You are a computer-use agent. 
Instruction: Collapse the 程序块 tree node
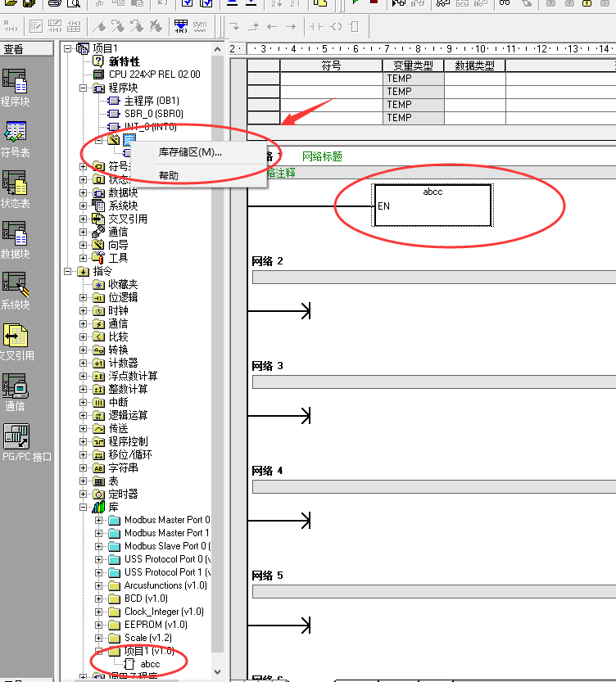[83, 88]
